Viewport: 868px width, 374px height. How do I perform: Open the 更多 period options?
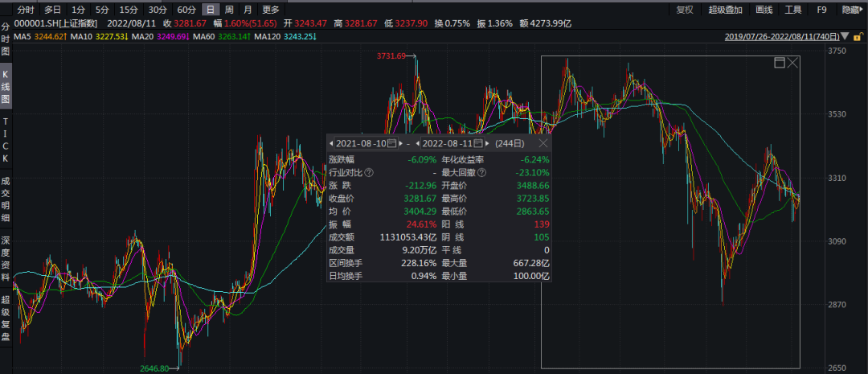271,10
